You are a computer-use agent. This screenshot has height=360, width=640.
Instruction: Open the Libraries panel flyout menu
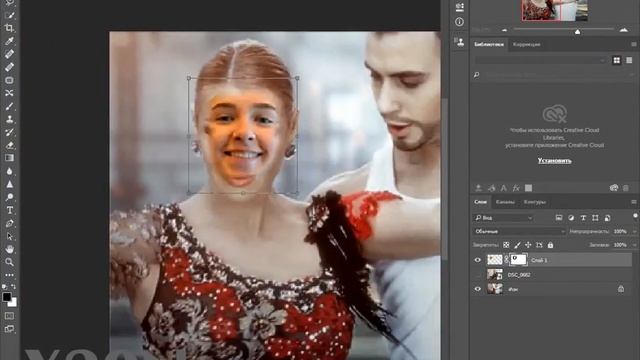[633, 44]
